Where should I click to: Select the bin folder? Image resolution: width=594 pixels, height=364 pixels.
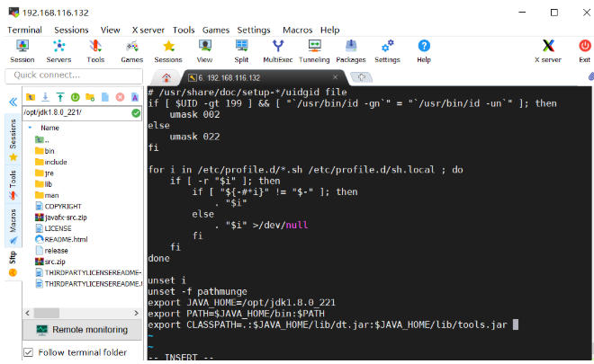pos(45,151)
